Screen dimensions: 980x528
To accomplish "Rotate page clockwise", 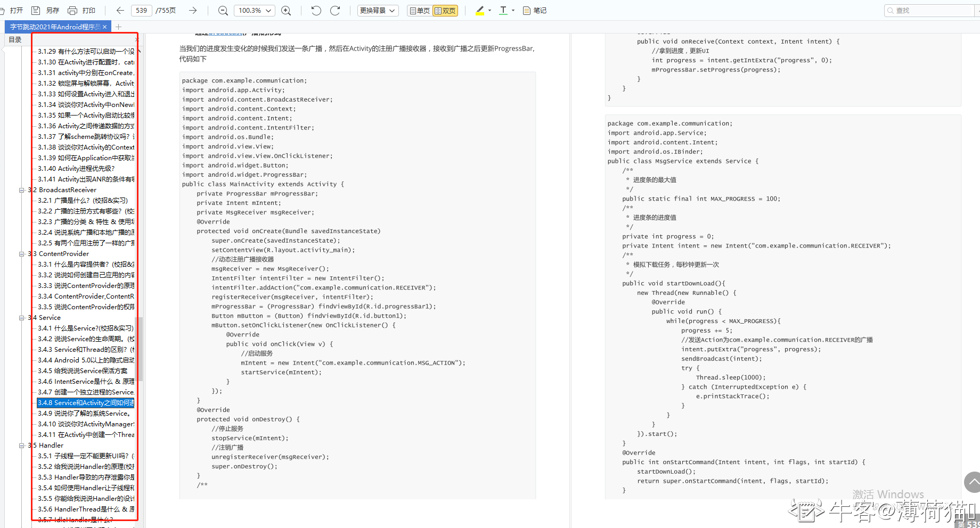I will tap(335, 10).
